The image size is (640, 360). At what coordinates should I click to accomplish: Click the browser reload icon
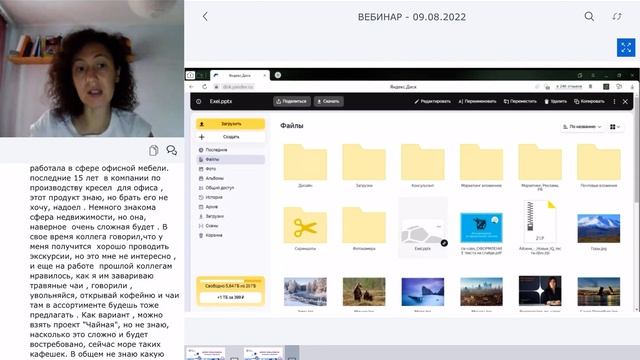point(204,87)
